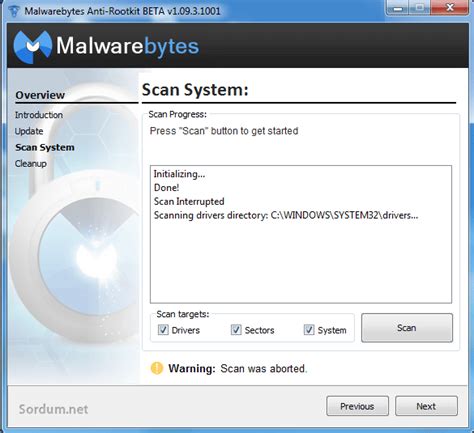Proceed with the Next button
Image resolution: width=474 pixels, height=433 pixels.
[426, 406]
